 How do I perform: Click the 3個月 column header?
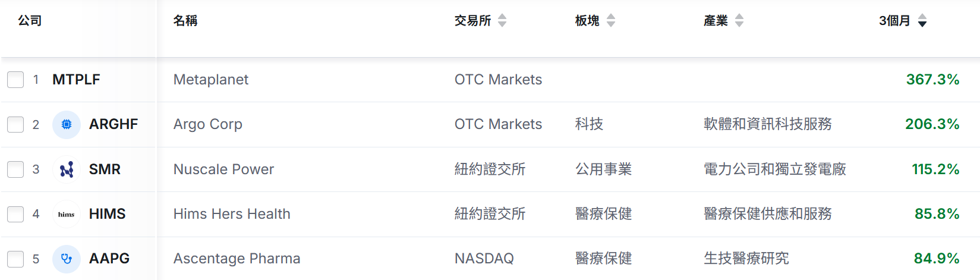click(894, 21)
